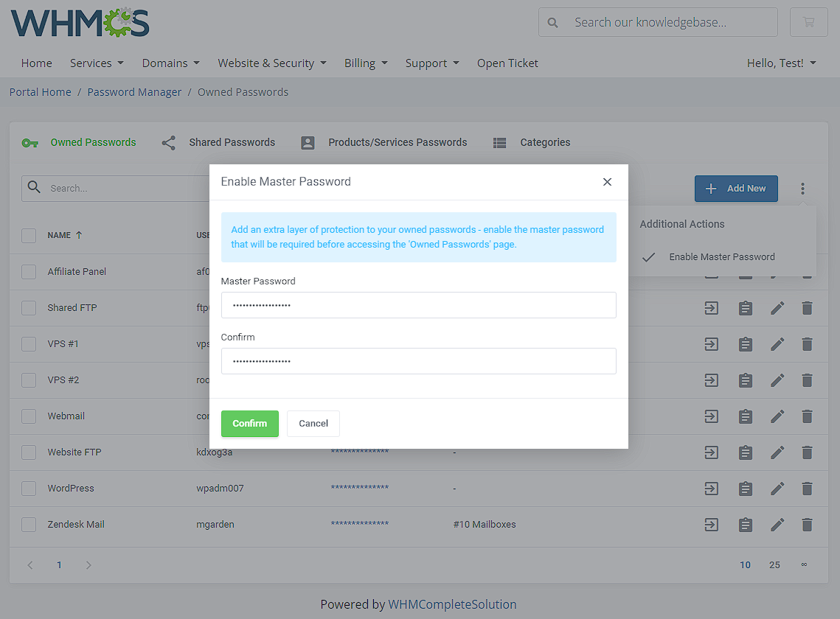Check the Affiliate Panel row checkbox
The height and width of the screenshot is (619, 840).
[x=29, y=271]
